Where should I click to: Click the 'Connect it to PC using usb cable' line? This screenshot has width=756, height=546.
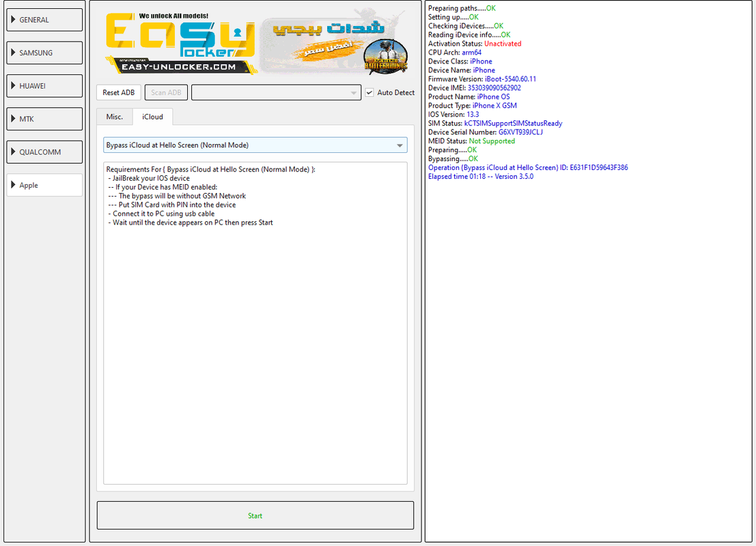pos(162,214)
